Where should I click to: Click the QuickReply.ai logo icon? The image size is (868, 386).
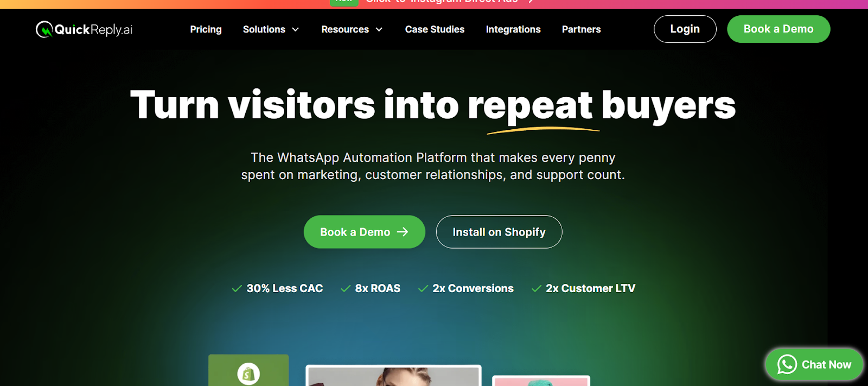(x=44, y=29)
